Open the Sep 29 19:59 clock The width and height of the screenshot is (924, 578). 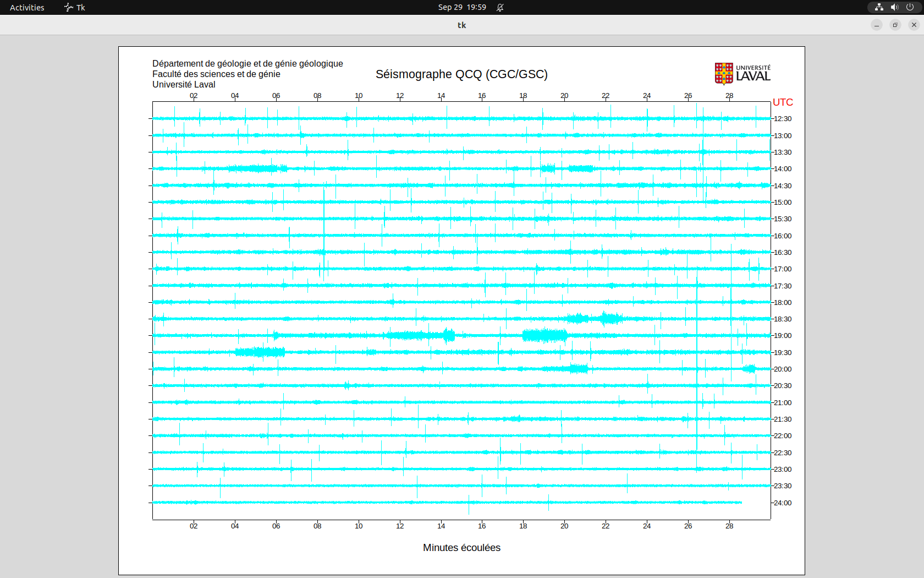click(x=462, y=7)
